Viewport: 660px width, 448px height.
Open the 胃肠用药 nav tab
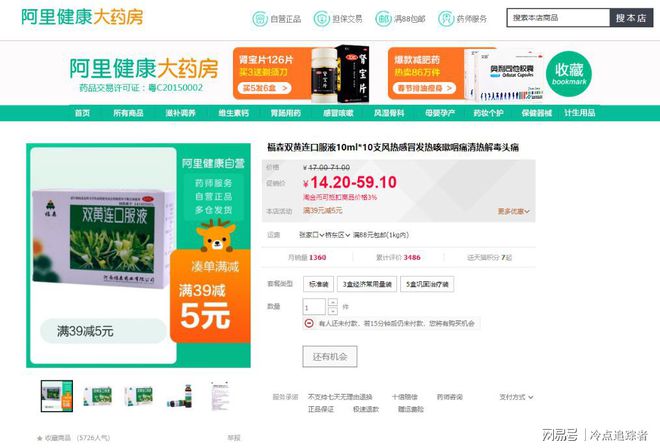pos(286,113)
